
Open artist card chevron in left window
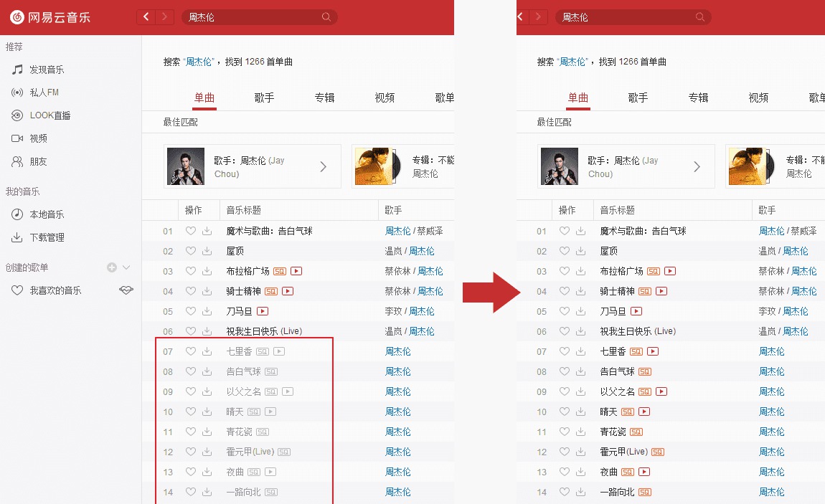tap(323, 166)
